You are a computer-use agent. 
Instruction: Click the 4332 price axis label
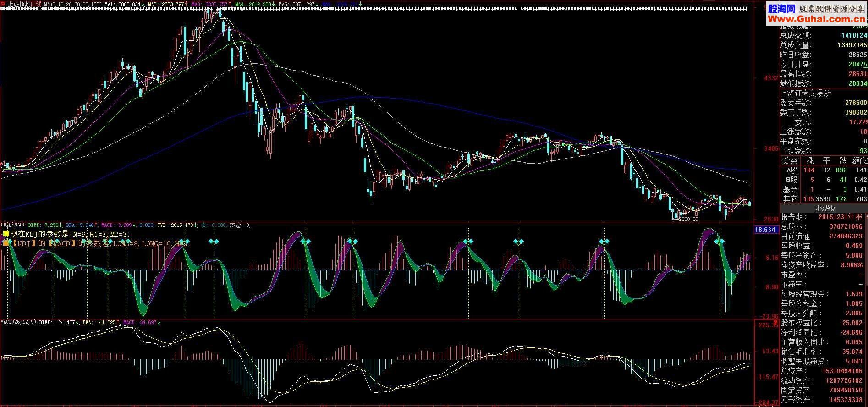[x=770, y=78]
